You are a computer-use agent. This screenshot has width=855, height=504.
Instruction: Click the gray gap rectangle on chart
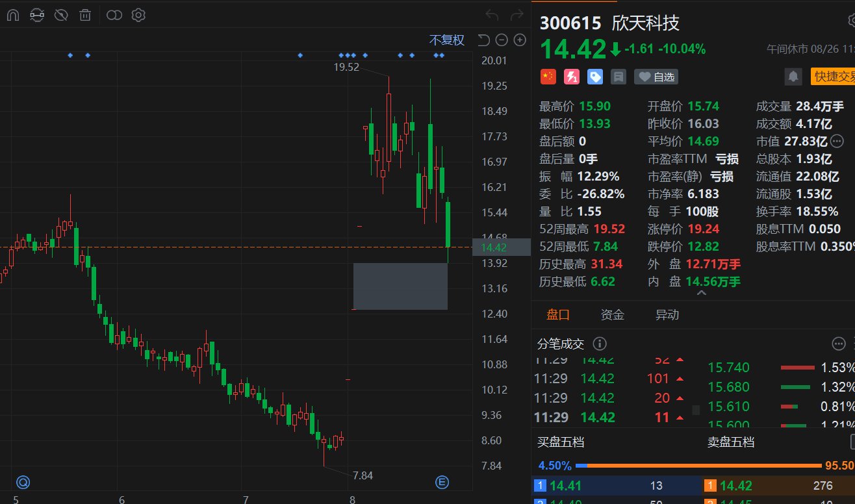pyautogui.click(x=400, y=286)
